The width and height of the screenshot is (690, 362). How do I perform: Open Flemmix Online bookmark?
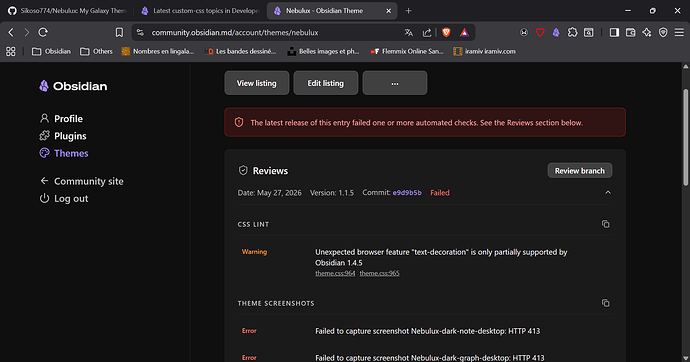pyautogui.click(x=407, y=51)
